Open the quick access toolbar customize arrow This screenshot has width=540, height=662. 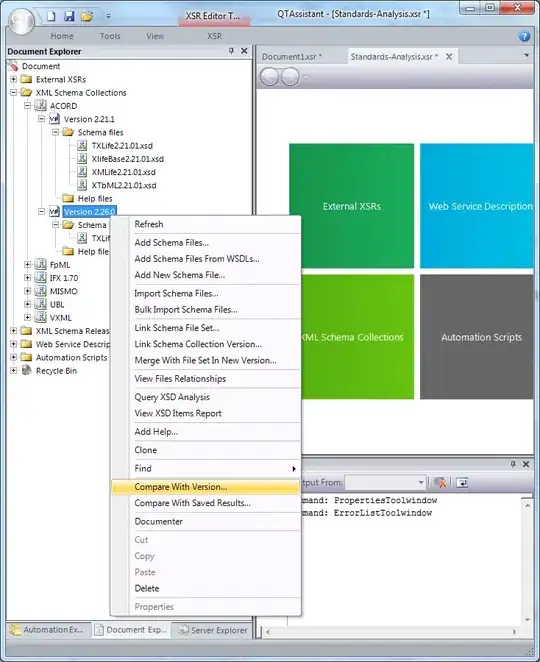(x=109, y=16)
